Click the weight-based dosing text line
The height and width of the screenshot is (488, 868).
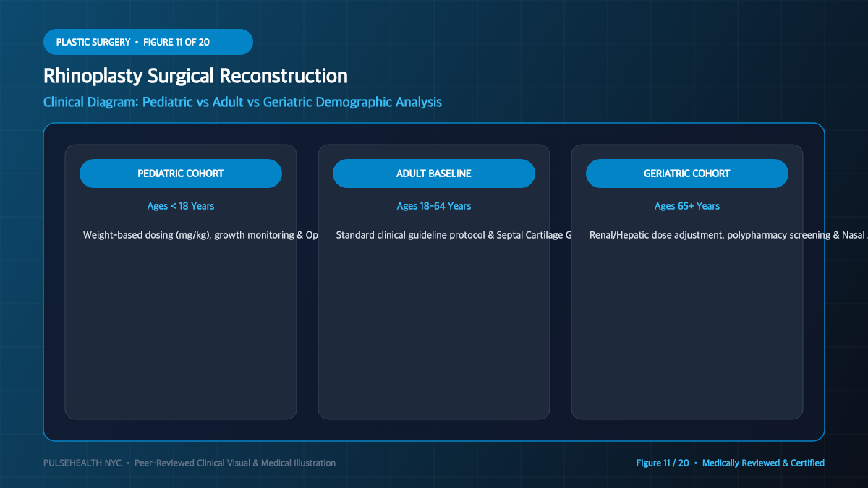point(200,235)
